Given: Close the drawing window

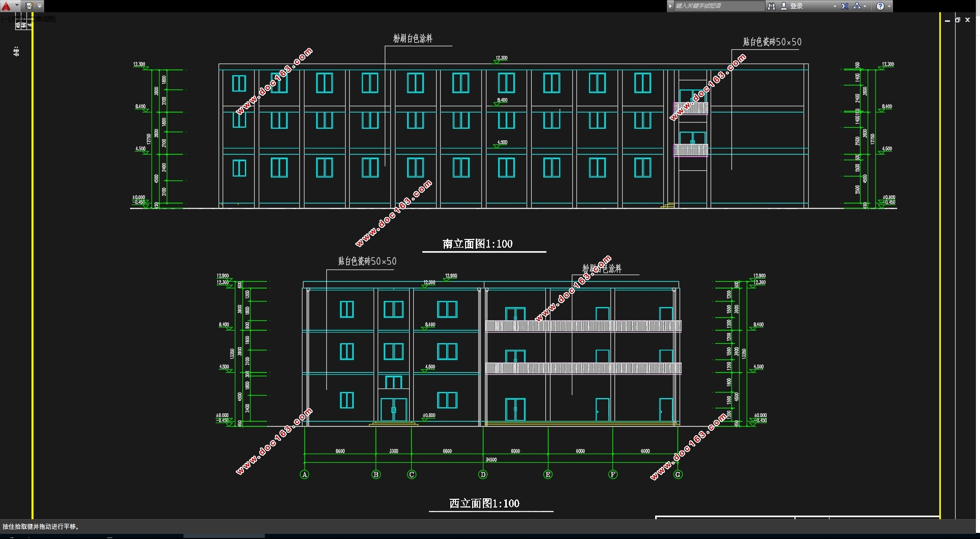Looking at the screenshot, I should (x=968, y=20).
